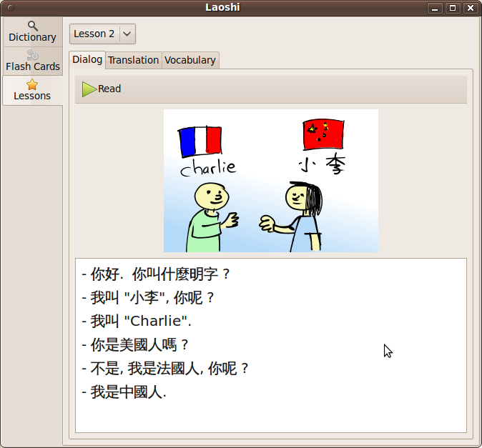Screen dimensions: 482x448
Task: Click the star icon above Lessons
Action: (x=32, y=84)
